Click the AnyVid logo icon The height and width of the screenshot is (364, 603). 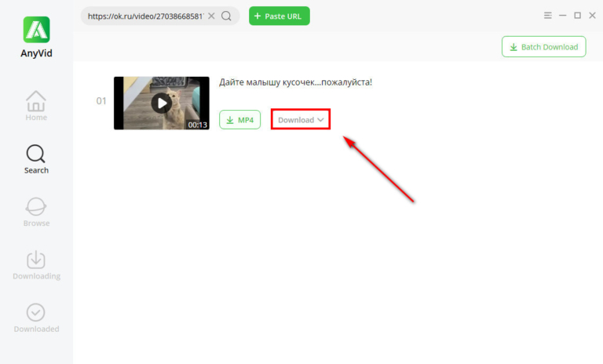[x=36, y=30]
